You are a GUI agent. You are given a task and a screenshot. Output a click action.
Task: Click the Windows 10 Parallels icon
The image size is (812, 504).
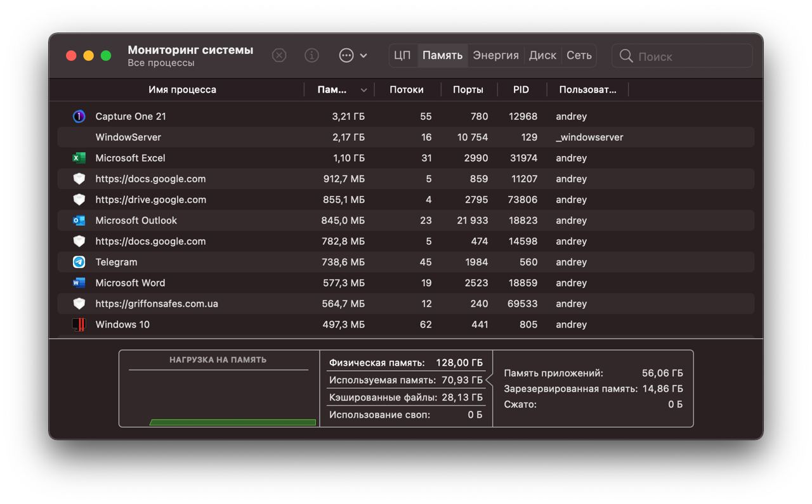click(x=79, y=325)
